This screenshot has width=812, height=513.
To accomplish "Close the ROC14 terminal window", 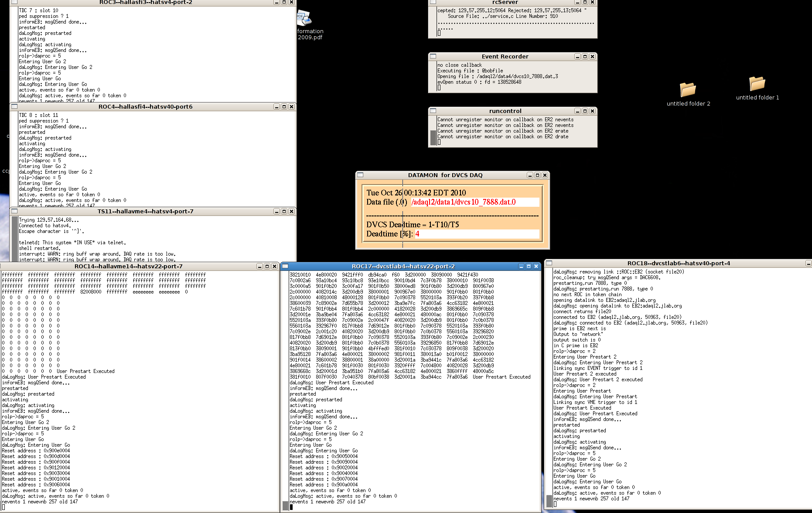I will point(274,266).
